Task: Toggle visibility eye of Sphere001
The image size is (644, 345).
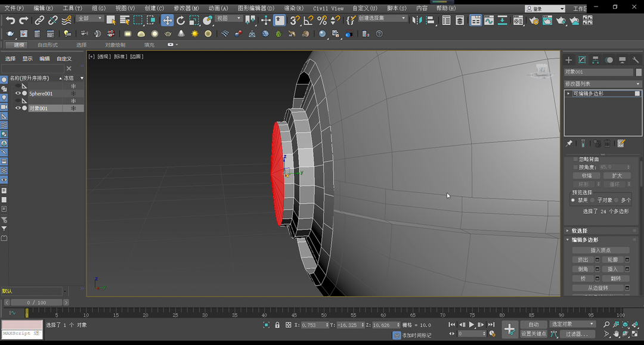Action: tap(18, 94)
